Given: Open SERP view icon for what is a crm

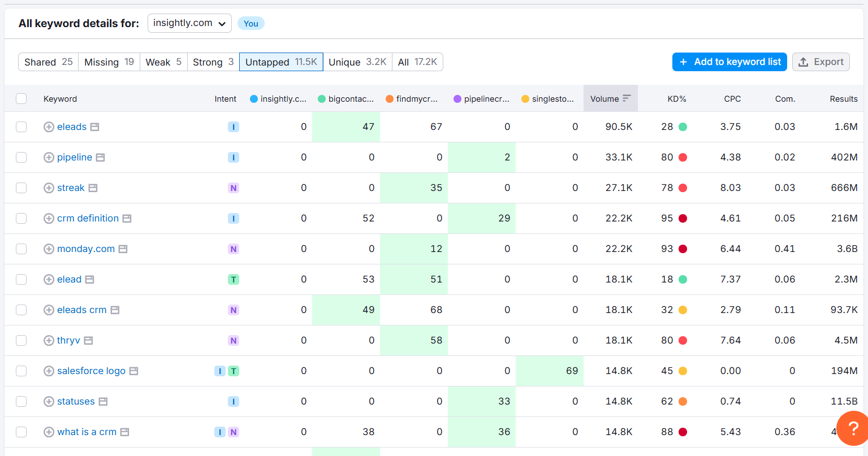Looking at the screenshot, I should [x=125, y=432].
